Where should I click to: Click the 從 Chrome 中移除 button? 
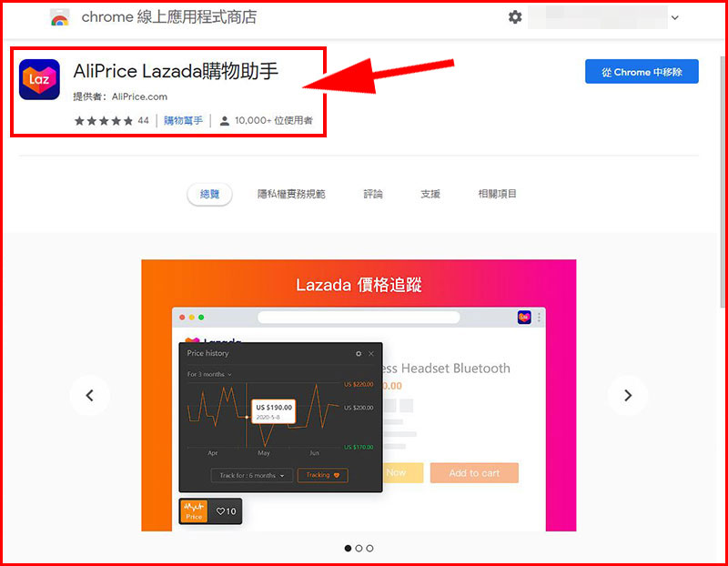coord(642,72)
